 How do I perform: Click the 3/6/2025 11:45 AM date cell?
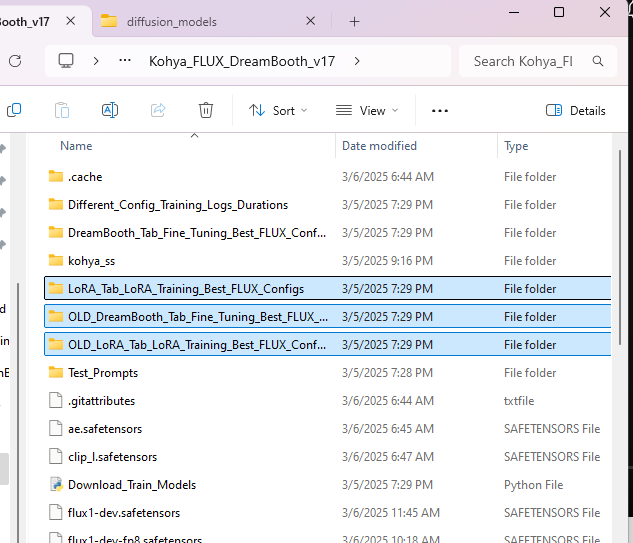[390, 513]
